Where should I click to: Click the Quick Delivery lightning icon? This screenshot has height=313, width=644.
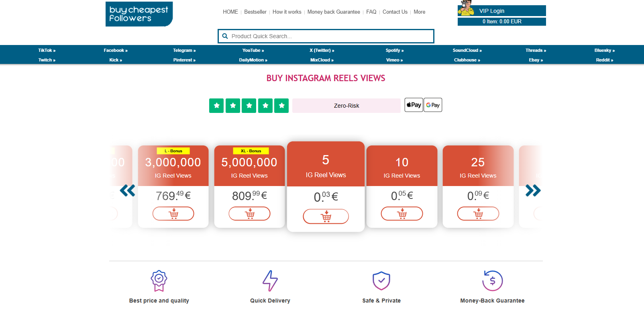pyautogui.click(x=270, y=281)
